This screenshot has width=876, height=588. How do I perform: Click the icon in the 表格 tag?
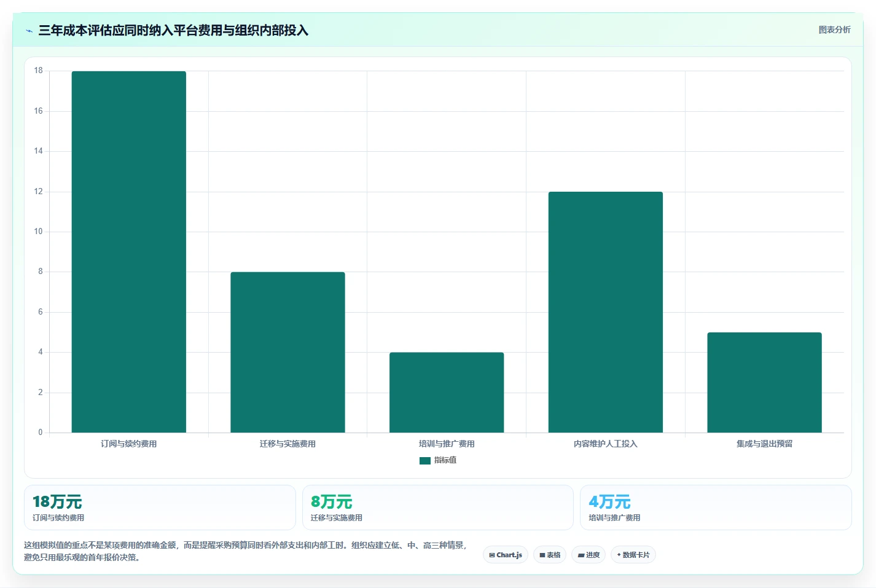542,555
